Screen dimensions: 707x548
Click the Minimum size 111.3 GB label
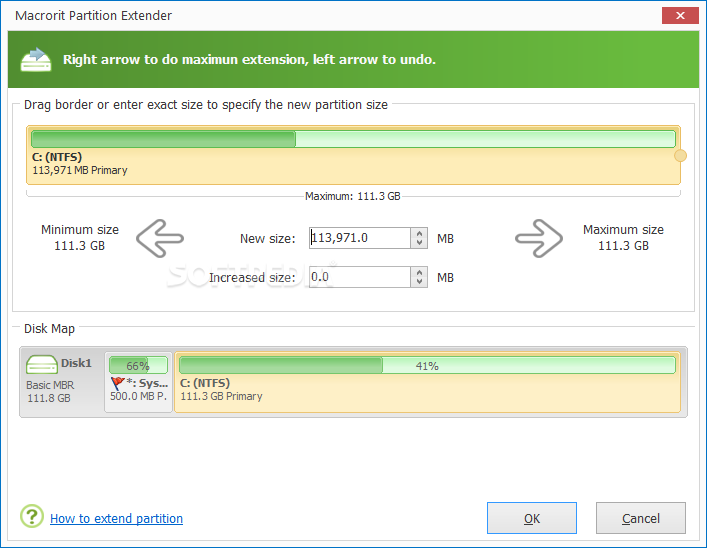pos(80,238)
